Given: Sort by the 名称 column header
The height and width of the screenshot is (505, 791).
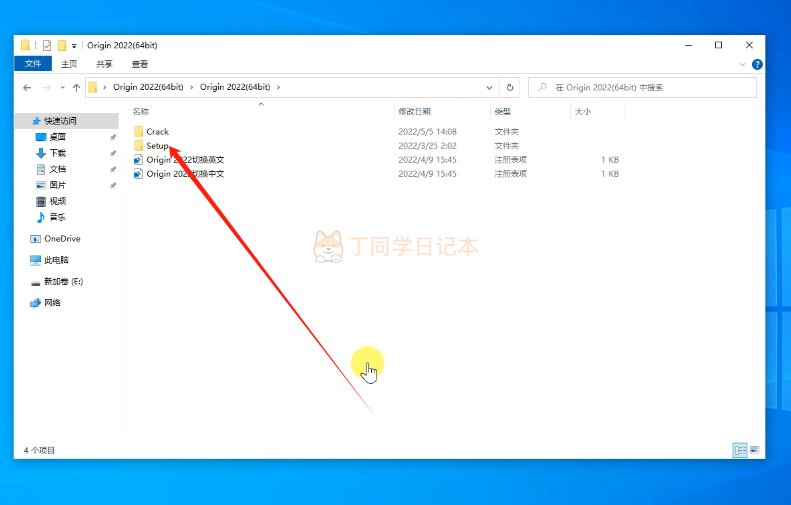Looking at the screenshot, I should 141,111.
